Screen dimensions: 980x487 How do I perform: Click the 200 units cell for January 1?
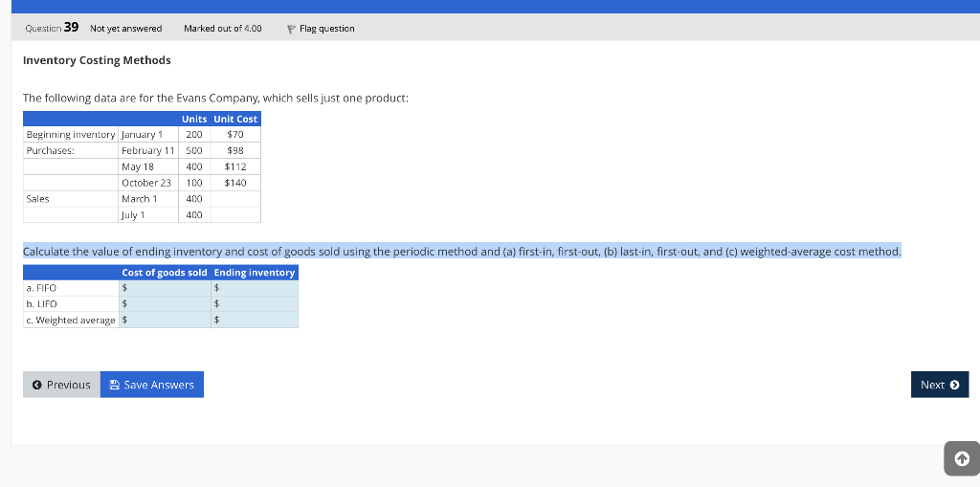194,134
